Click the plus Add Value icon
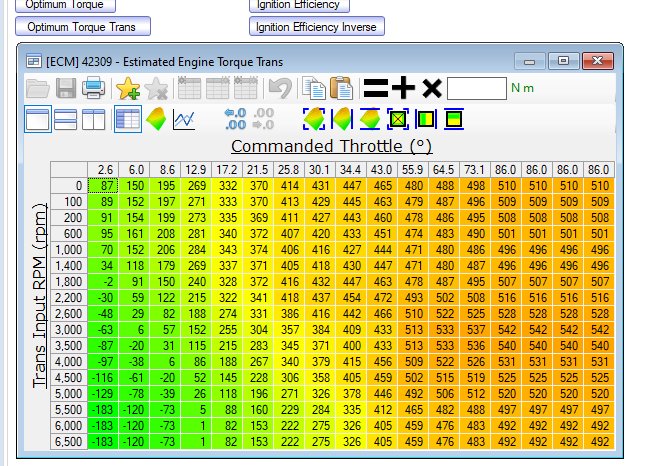Viewport: 649px width, 466px height. coord(404,88)
